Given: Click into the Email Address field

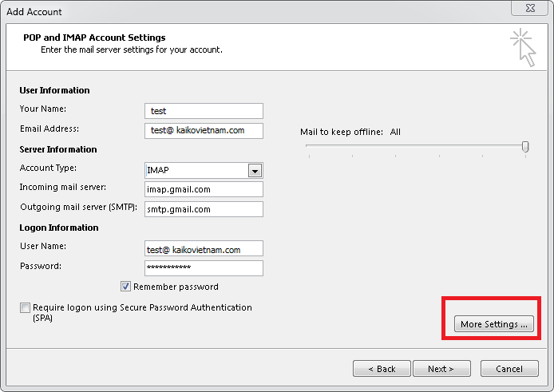Looking at the screenshot, I should [204, 130].
